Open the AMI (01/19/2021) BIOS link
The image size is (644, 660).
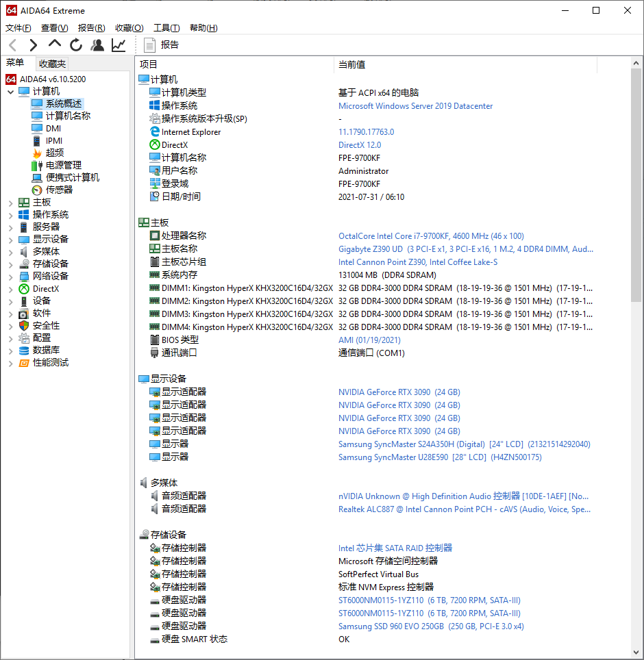pos(369,340)
